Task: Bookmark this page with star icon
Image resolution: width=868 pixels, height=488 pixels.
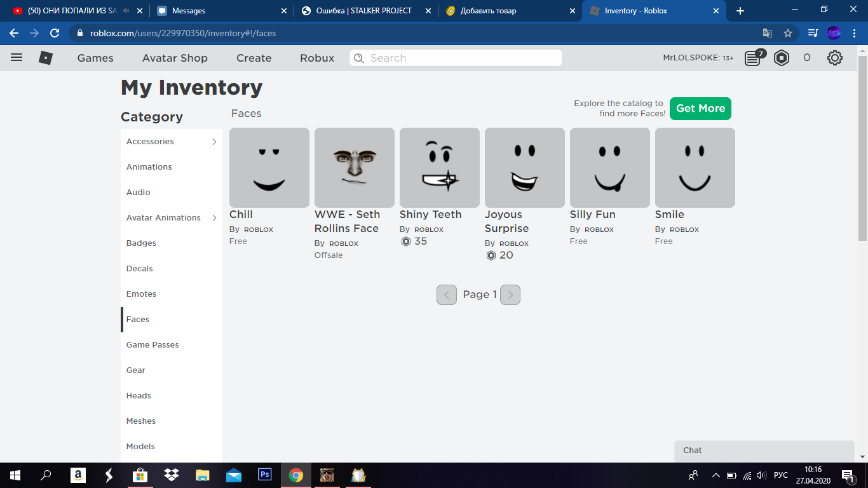Action: [x=788, y=33]
